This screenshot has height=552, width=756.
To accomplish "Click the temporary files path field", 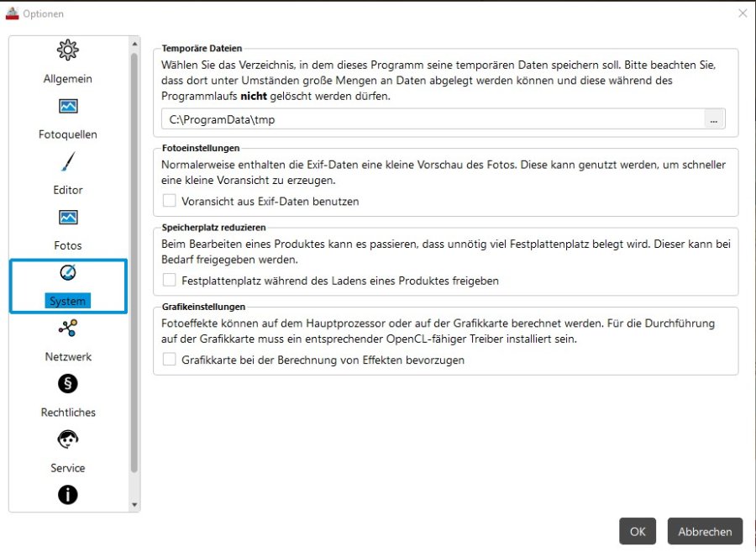I will tap(433, 119).
